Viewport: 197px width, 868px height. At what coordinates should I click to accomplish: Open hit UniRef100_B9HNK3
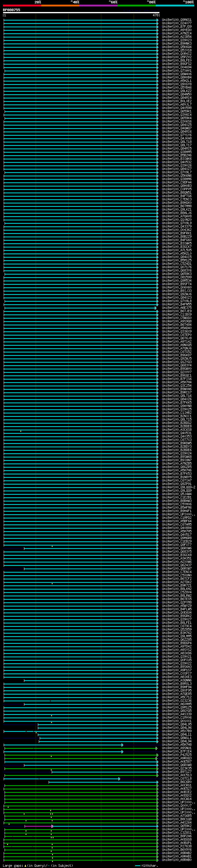coord(177,43)
